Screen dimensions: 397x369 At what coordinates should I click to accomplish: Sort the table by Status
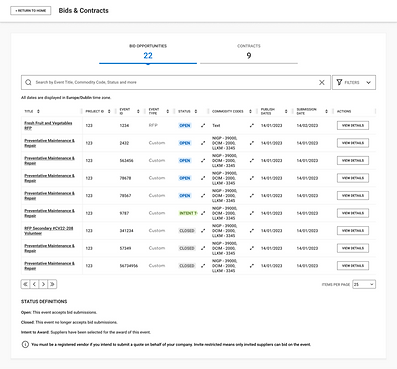point(196,111)
